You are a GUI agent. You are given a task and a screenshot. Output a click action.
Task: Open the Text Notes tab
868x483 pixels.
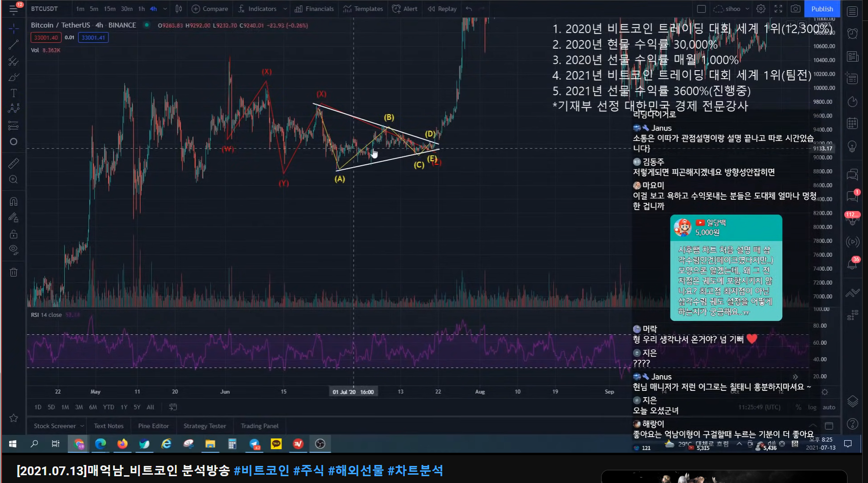[109, 426]
